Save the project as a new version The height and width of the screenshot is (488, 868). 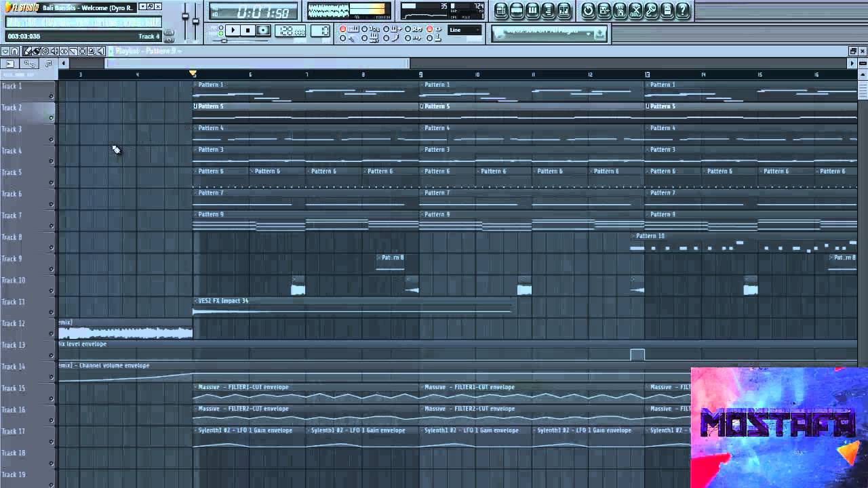point(604,10)
